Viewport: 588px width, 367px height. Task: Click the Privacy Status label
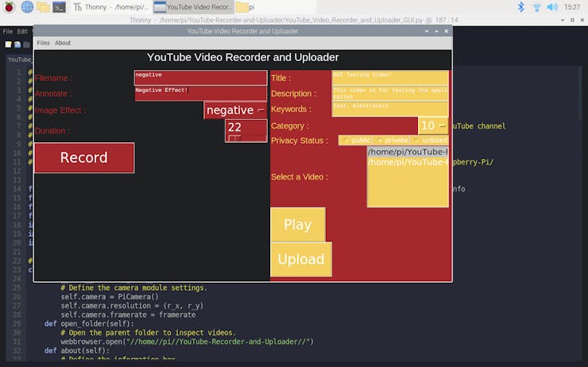tap(300, 141)
